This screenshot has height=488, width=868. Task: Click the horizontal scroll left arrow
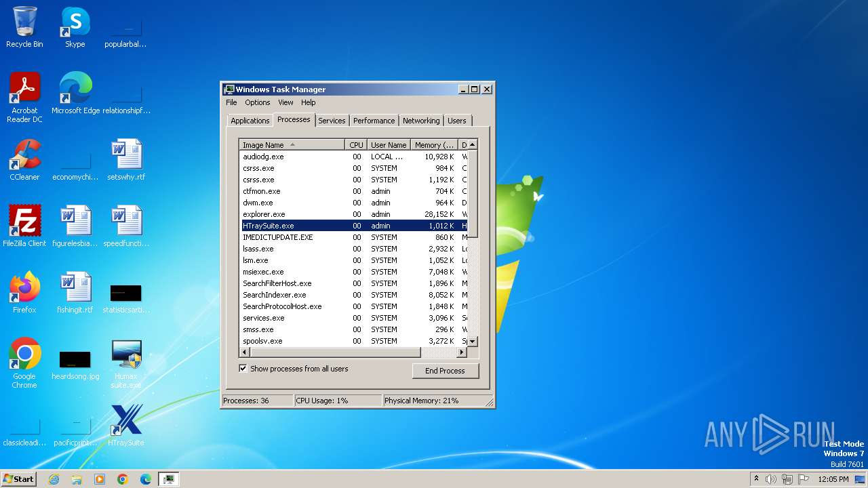[245, 352]
